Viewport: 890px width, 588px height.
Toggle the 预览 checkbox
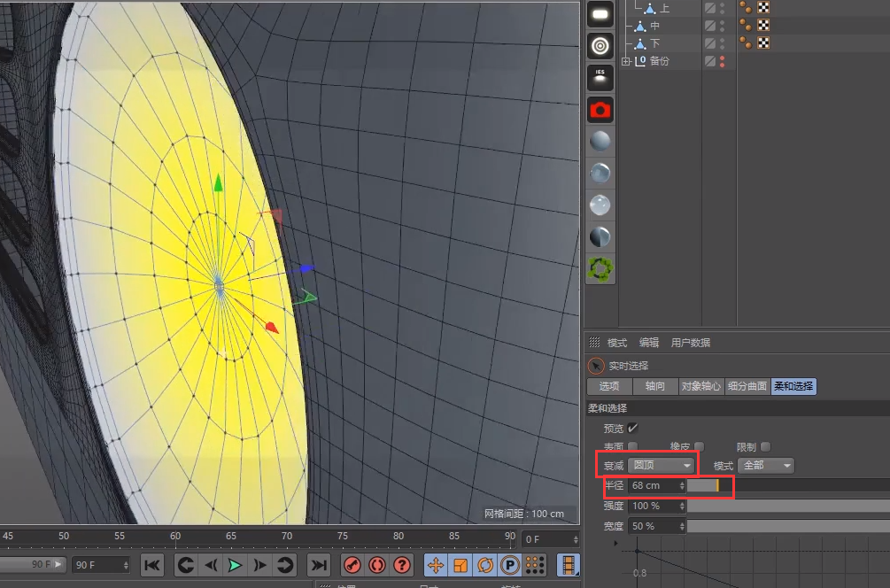point(632,428)
